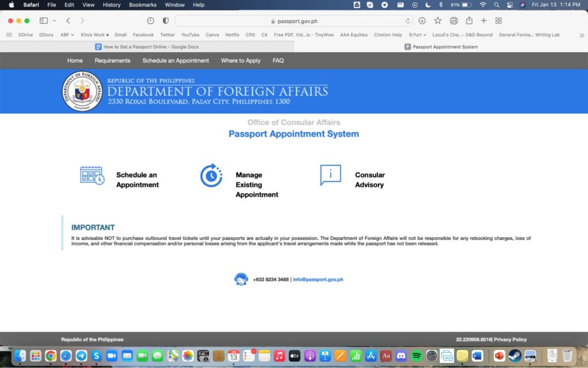Open the GDrive bookmark
Screen dimensions: 588x368
coord(25,34)
